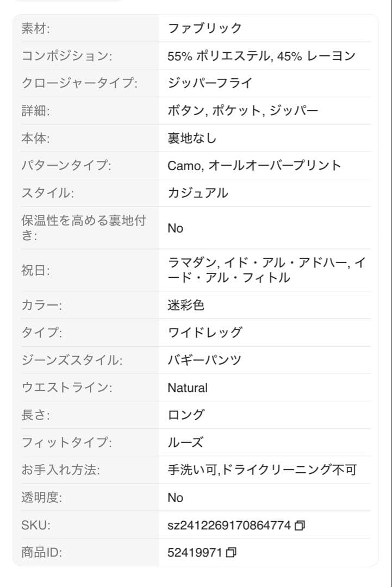Copy the 商品ID number with copy icon
This screenshot has height=587, width=392.
point(231,552)
